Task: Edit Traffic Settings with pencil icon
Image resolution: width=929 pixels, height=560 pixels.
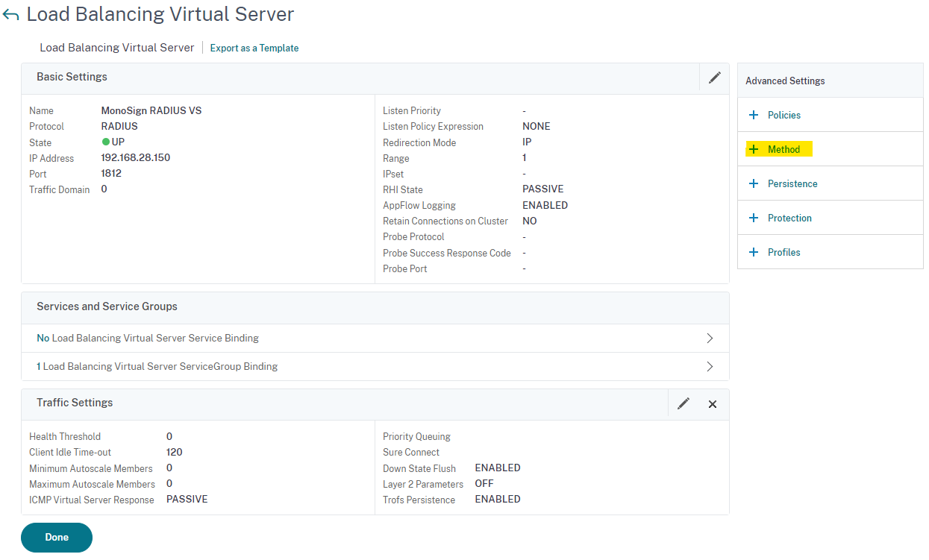Action: point(684,403)
